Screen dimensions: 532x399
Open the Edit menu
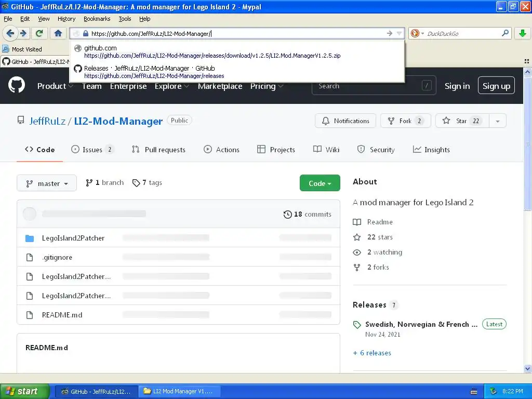pos(25,19)
